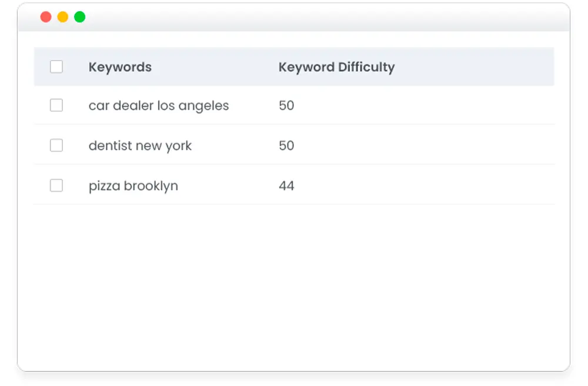The height and width of the screenshot is (386, 588).
Task: Open the dentist new york keyword
Action: coord(140,145)
